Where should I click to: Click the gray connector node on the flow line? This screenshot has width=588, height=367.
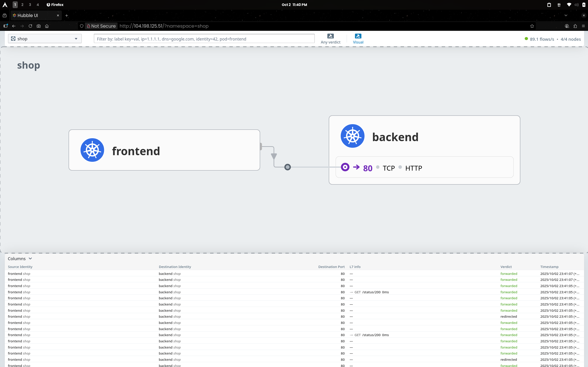pyautogui.click(x=287, y=167)
